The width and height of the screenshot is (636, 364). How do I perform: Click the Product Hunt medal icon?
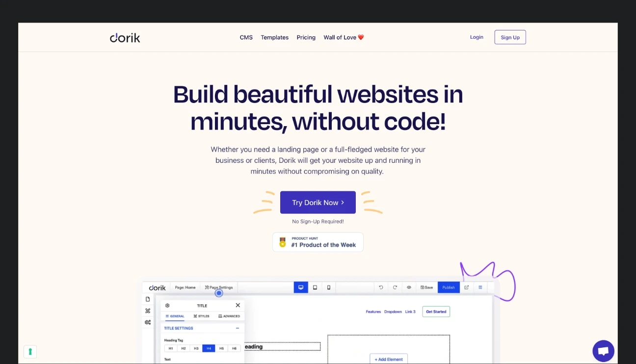pyautogui.click(x=283, y=242)
